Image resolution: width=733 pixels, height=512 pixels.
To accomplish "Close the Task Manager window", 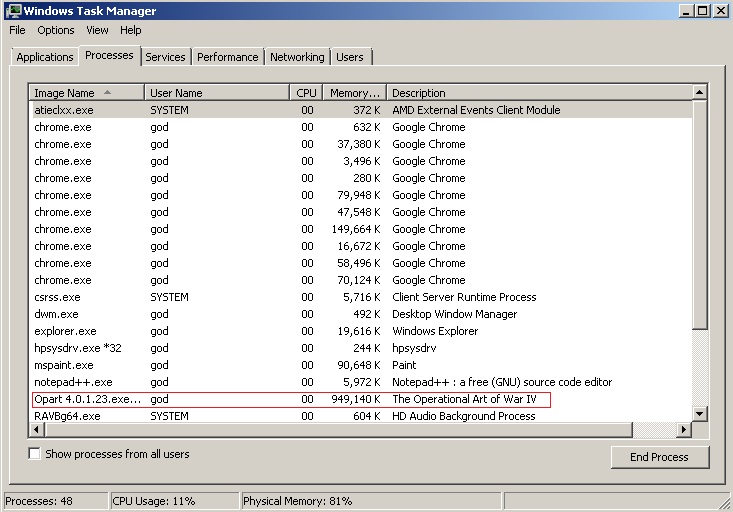I will tap(720, 11).
